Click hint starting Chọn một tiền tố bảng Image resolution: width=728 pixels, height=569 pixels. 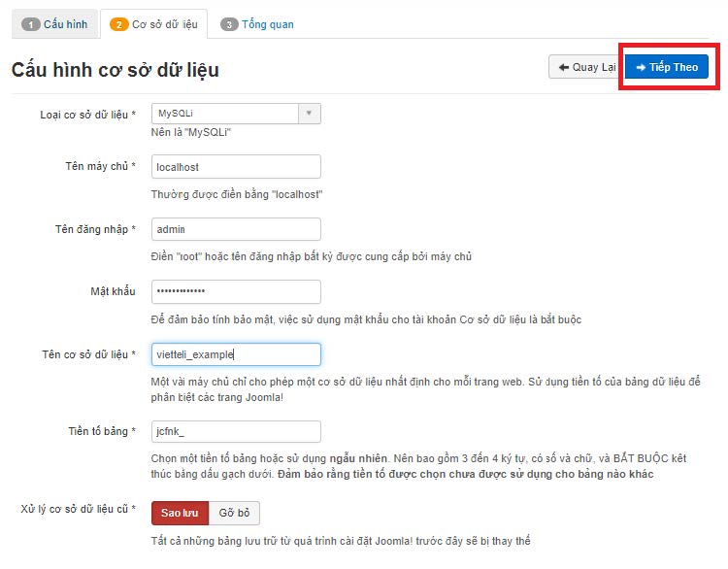pos(418,466)
